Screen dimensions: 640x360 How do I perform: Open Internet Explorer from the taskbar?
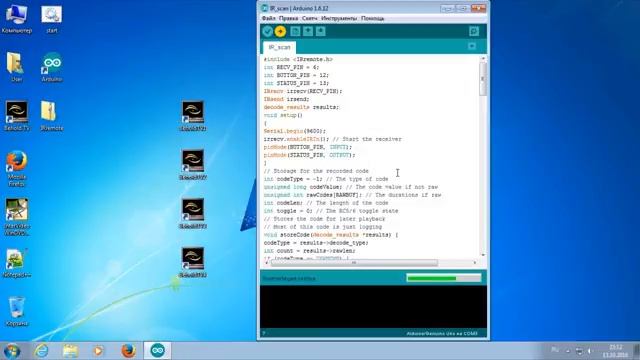(x=41, y=351)
